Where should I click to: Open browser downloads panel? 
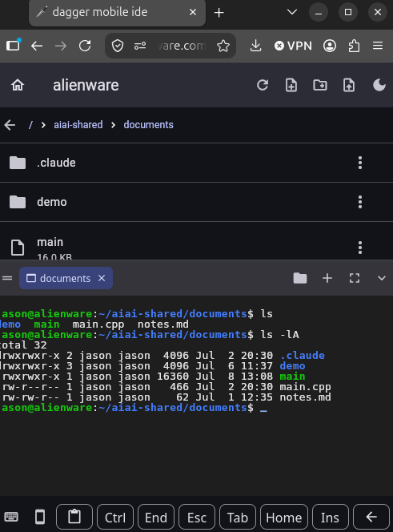click(255, 46)
